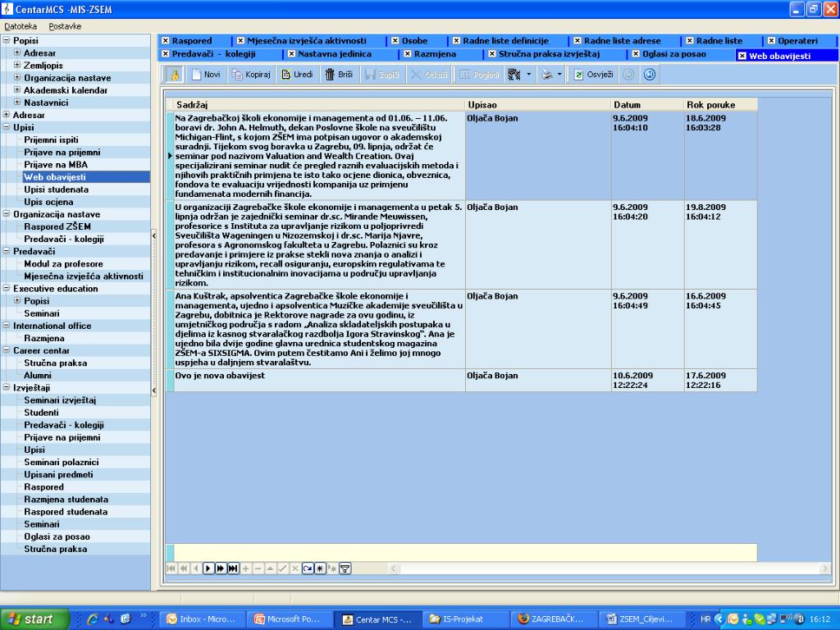Go to last record in navigator
The image size is (840, 630).
coord(232,568)
